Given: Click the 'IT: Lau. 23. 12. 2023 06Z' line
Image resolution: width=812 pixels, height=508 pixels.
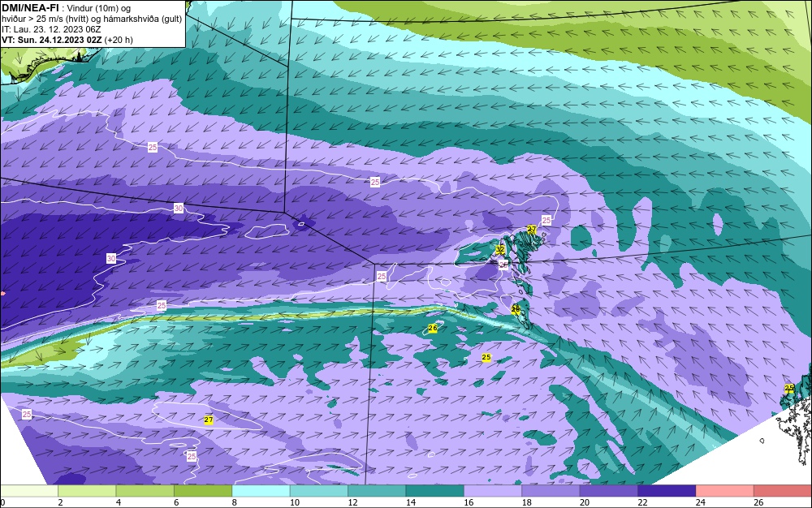Looking at the screenshot, I should pos(50,29).
